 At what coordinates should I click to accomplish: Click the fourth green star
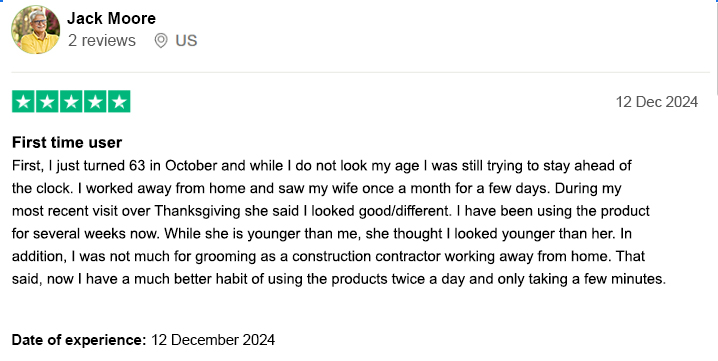(95, 101)
